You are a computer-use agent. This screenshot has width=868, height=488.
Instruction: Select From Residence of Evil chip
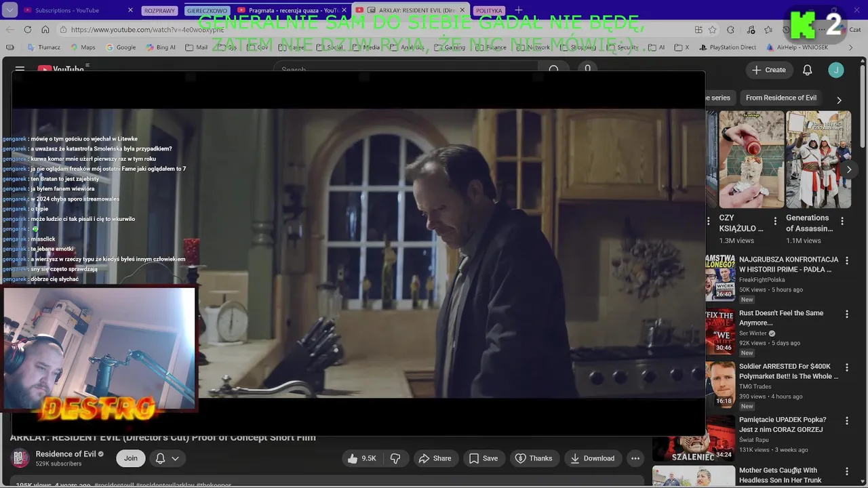[781, 98]
